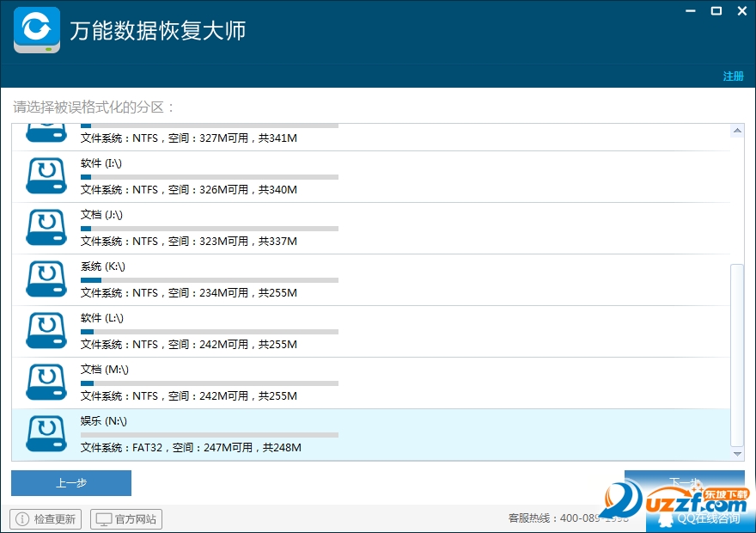The height and width of the screenshot is (533, 756).
Task: Click the drive icon for 娱乐 (N:\)
Action: point(46,434)
